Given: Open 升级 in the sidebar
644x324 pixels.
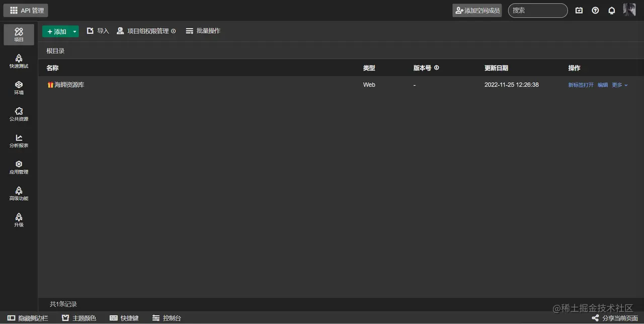Looking at the screenshot, I should [19, 220].
